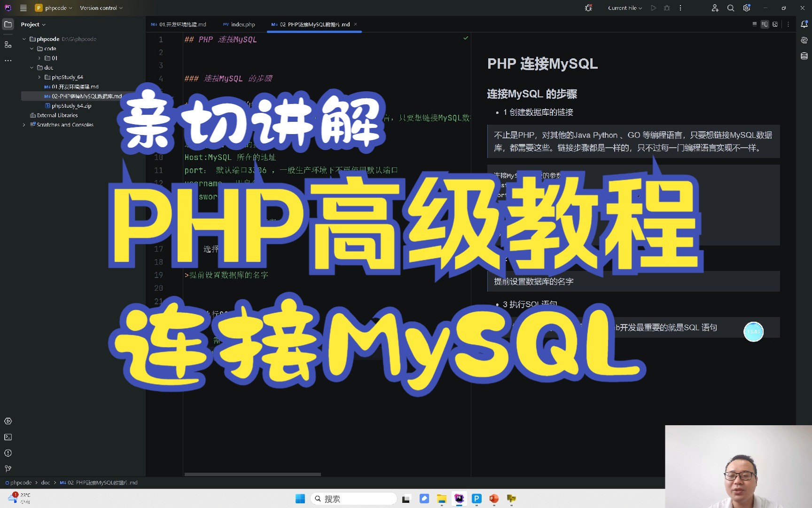Click the webcam video thumbnail
The height and width of the screenshot is (508, 812).
tap(738, 467)
